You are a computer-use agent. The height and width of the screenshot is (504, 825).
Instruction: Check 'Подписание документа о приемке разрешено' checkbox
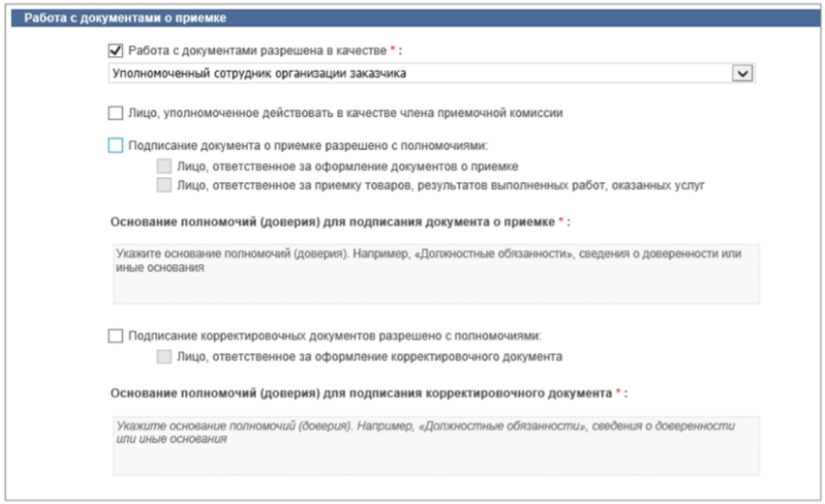coord(117,145)
